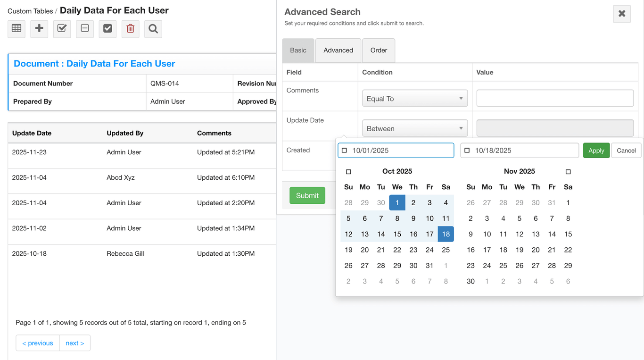
Task: Pick the highlighted start date October 1
Action: [397, 203]
